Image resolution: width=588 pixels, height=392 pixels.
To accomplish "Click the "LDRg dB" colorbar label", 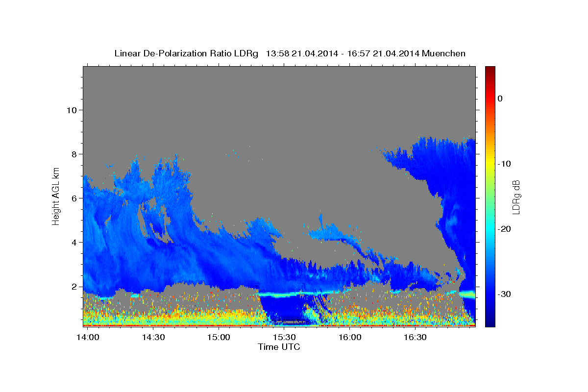I will (516, 197).
